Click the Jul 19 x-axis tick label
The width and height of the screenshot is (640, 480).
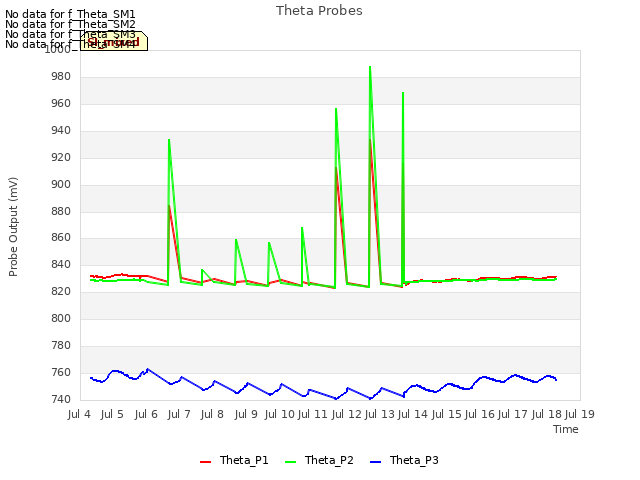pyautogui.click(x=580, y=414)
